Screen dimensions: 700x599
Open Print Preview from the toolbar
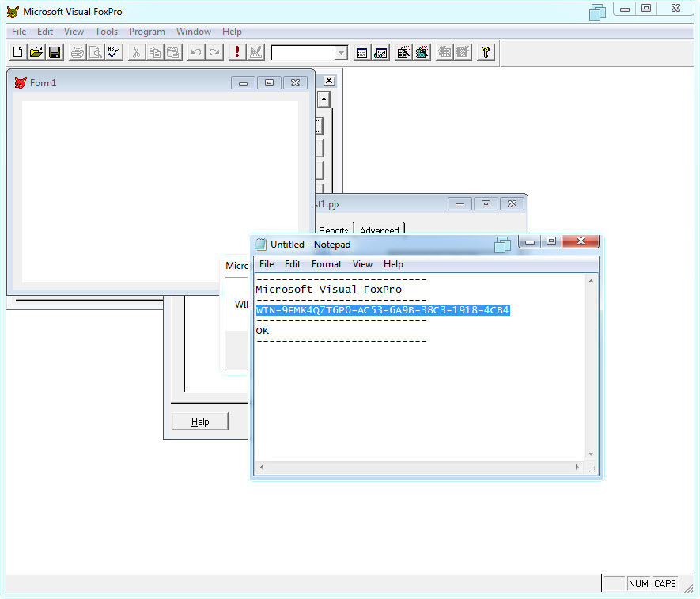click(x=96, y=52)
